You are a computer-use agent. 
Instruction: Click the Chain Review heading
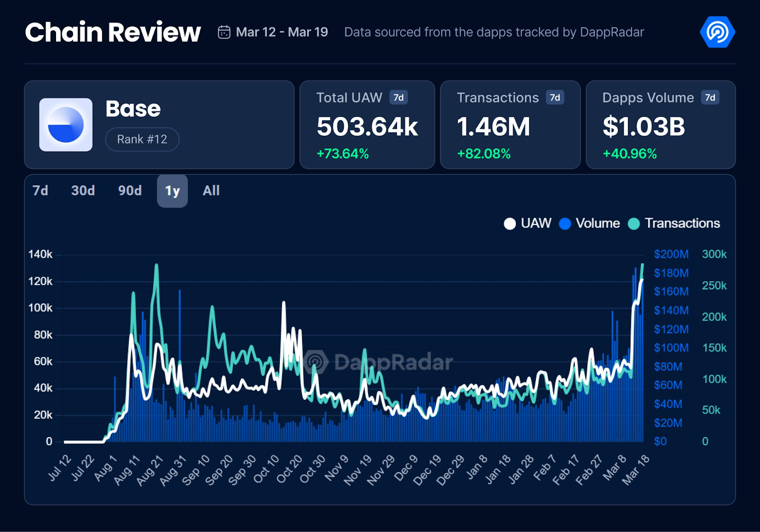[113, 32]
